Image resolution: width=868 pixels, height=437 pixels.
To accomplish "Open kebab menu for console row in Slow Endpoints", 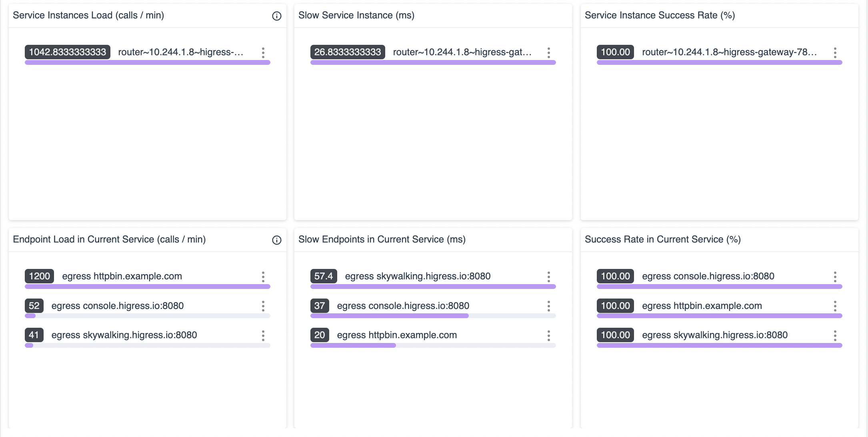I will 548,306.
